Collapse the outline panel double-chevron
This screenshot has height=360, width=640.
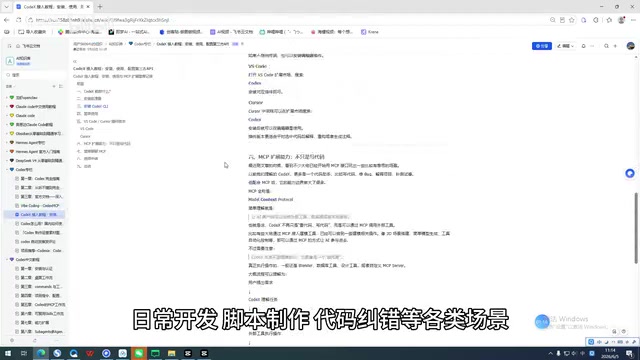[75, 61]
